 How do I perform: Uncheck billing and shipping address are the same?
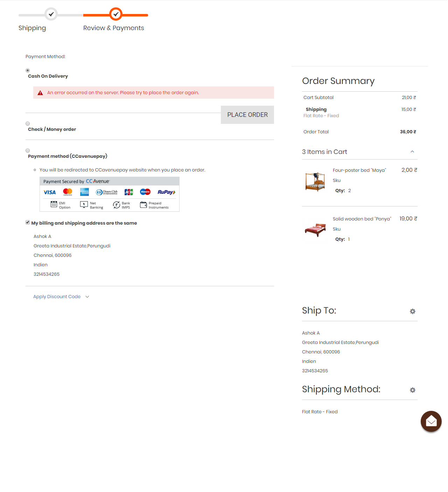(27, 222)
